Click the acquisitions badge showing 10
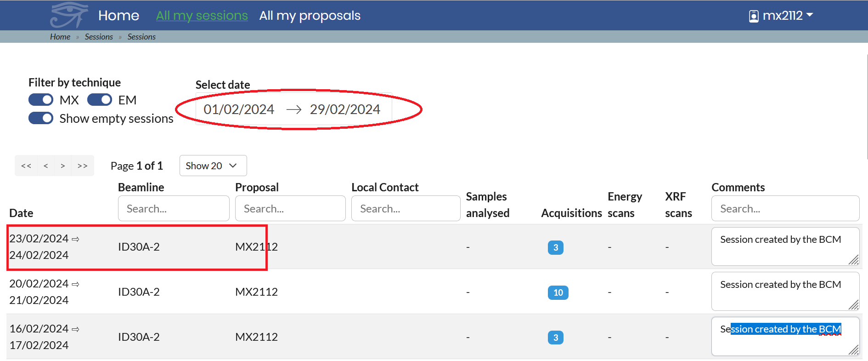The image size is (868, 361). (558, 292)
